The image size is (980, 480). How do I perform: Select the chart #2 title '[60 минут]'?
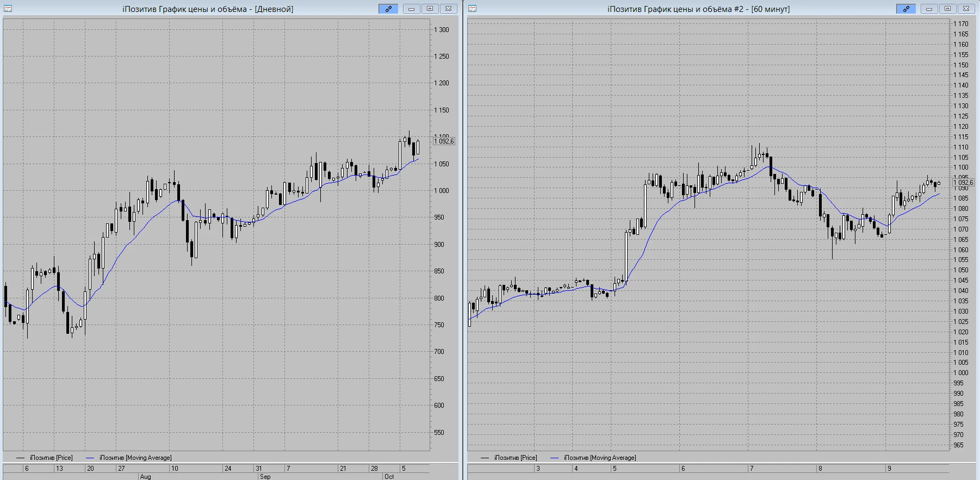pyautogui.click(x=771, y=9)
